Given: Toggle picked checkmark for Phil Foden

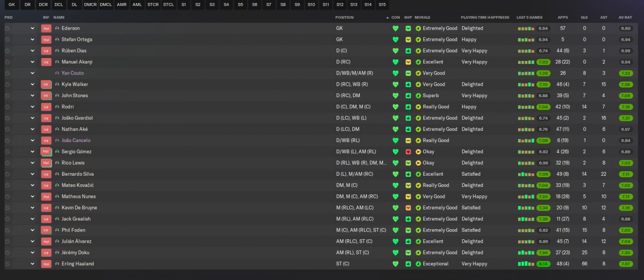Looking at the screenshot, I should pos(7,230).
